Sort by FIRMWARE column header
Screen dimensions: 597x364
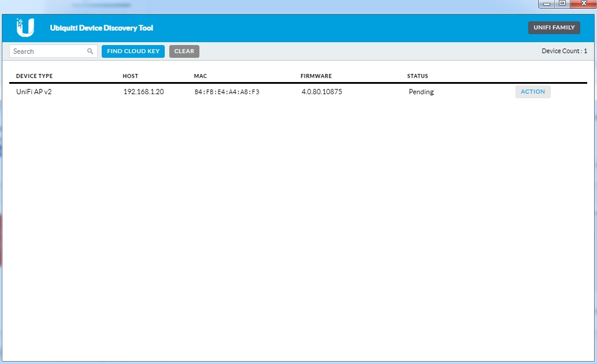coord(316,76)
